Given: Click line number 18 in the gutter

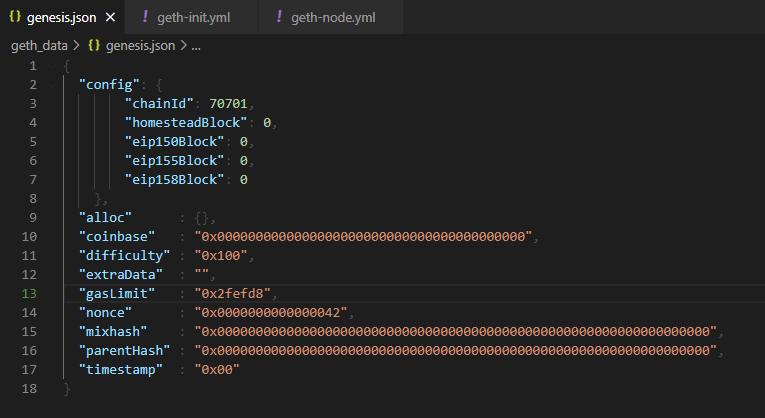Looking at the screenshot, I should pos(29,389).
